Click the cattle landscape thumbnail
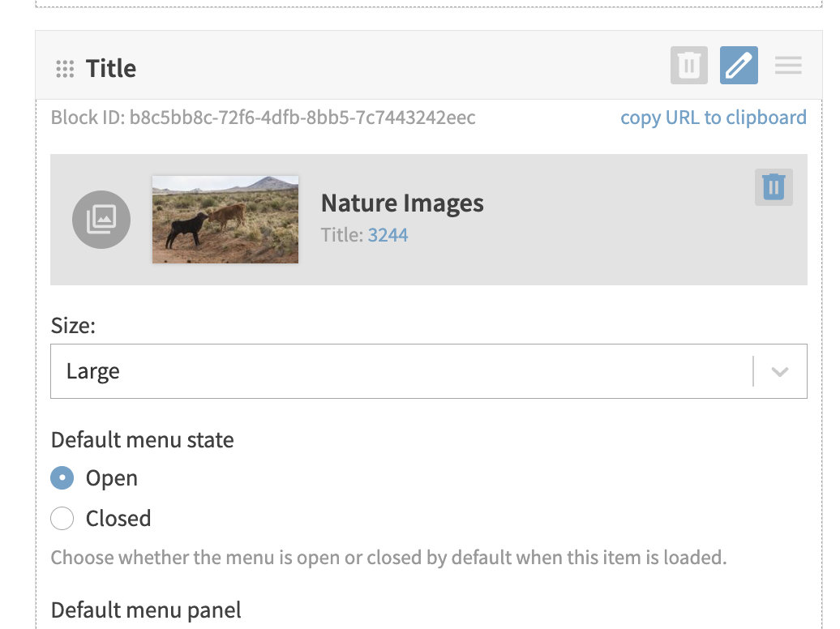Image resolution: width=840 pixels, height=629 pixels. pyautogui.click(x=225, y=220)
